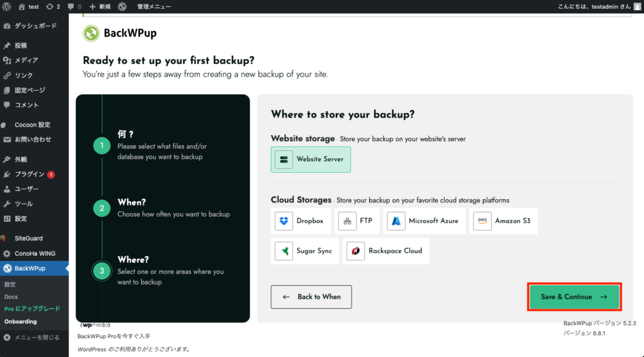Open お問い合わせ contact menu

click(x=35, y=140)
